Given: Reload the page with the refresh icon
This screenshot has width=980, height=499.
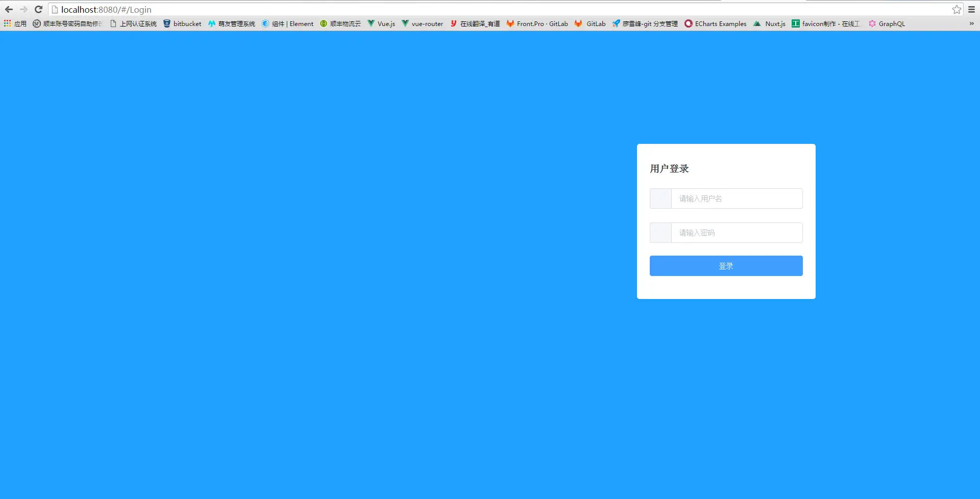Looking at the screenshot, I should (x=38, y=9).
